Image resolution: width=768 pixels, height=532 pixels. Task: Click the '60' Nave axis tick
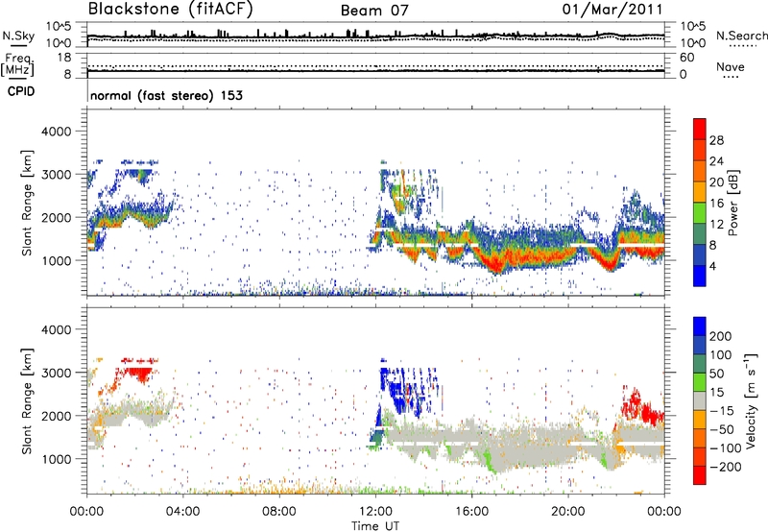pyautogui.click(x=687, y=58)
